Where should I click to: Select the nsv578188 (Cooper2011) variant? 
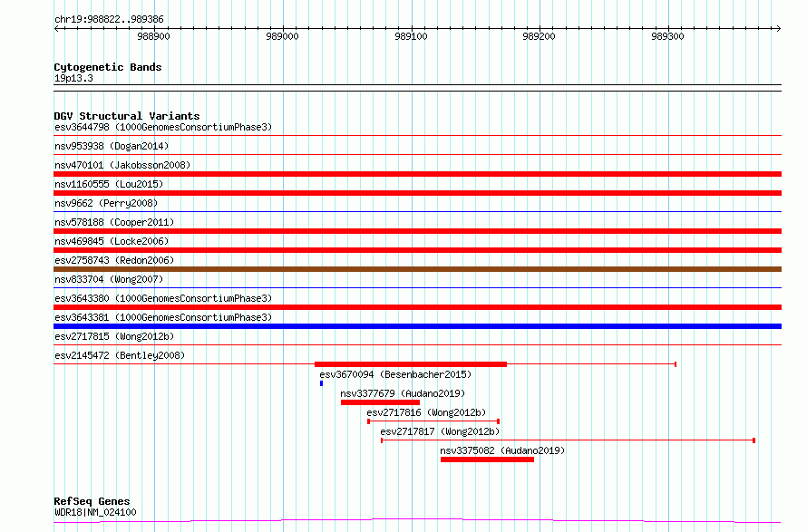point(114,222)
